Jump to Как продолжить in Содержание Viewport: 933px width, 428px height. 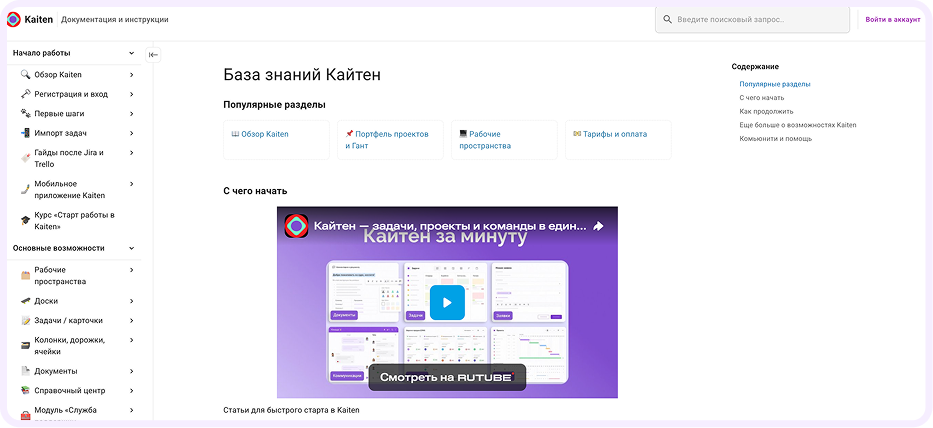(766, 111)
